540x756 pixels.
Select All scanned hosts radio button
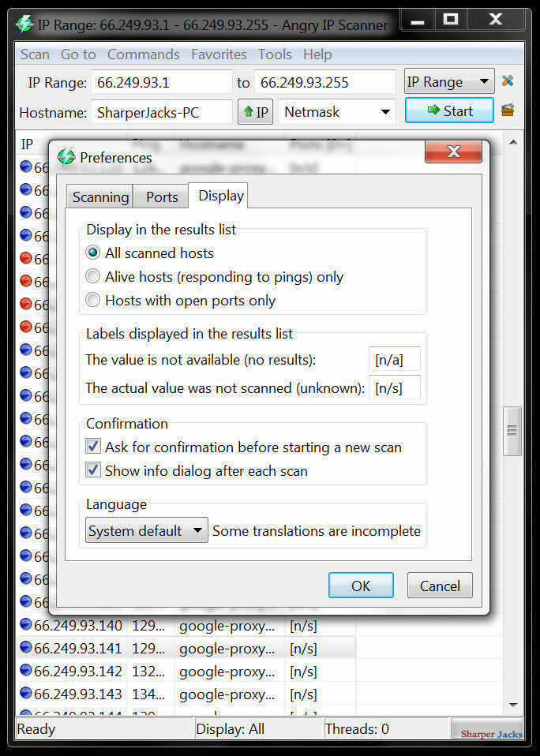92,253
